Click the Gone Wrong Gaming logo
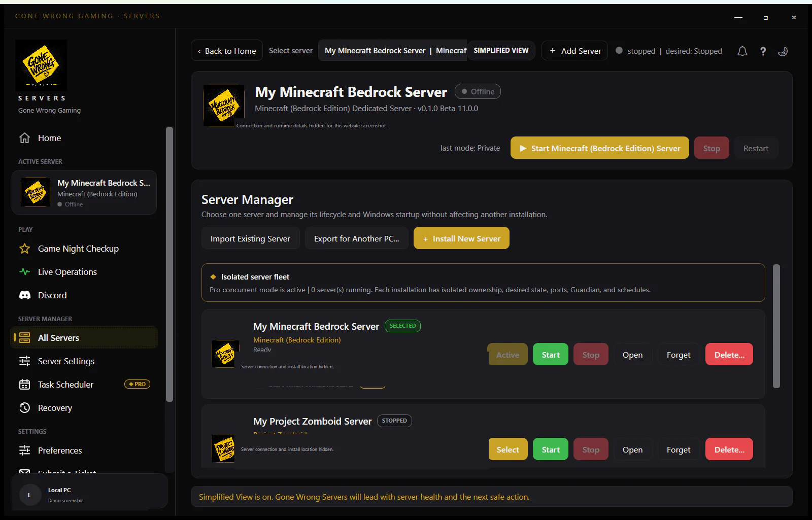The width and height of the screenshot is (812, 520). coord(41,65)
